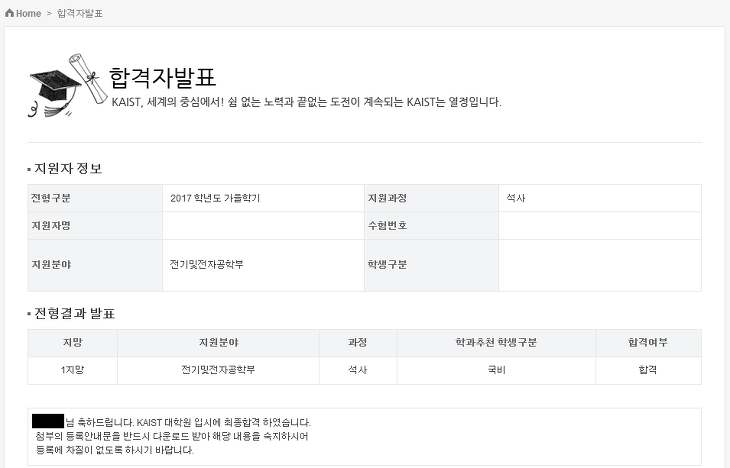Click the Home breadcrumb link

click(28, 14)
